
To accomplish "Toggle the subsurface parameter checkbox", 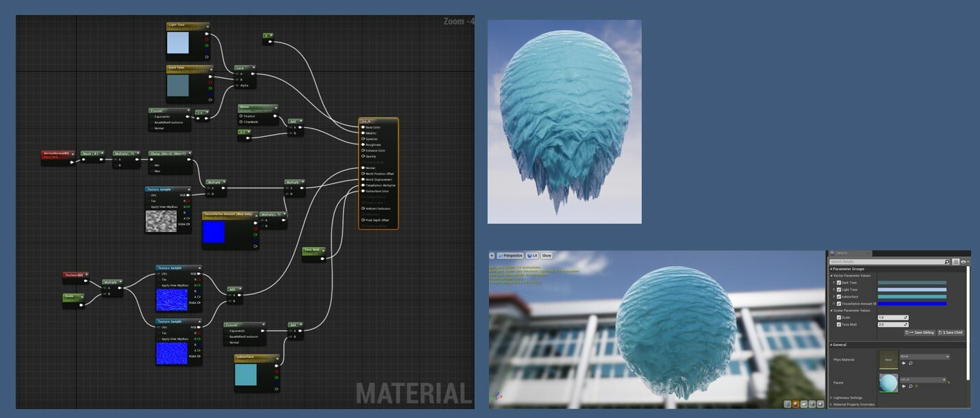I will [x=839, y=296].
